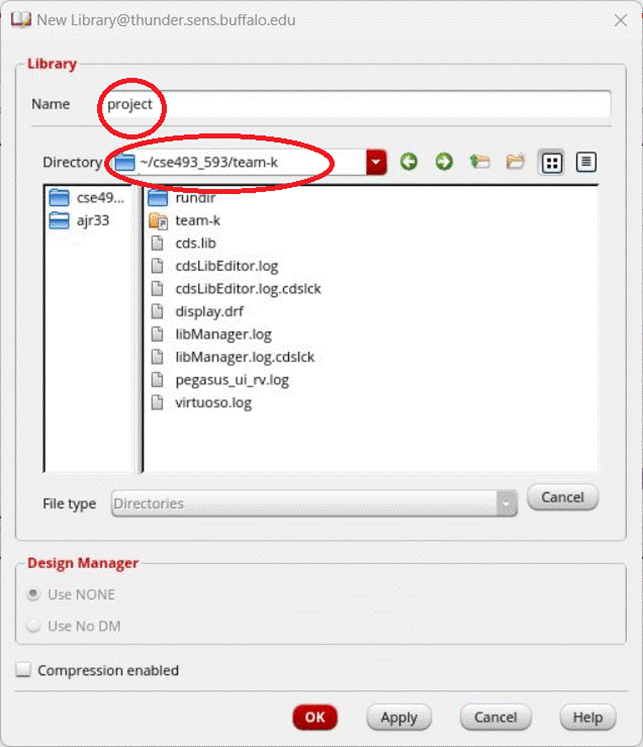
Task: Select ajr33 folder in sidebar
Action: (79, 221)
